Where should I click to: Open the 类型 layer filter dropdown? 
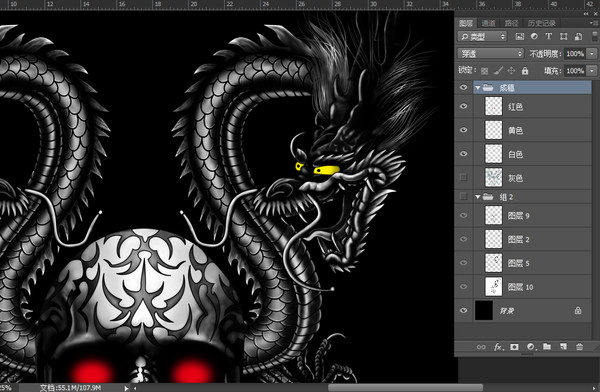[x=483, y=36]
